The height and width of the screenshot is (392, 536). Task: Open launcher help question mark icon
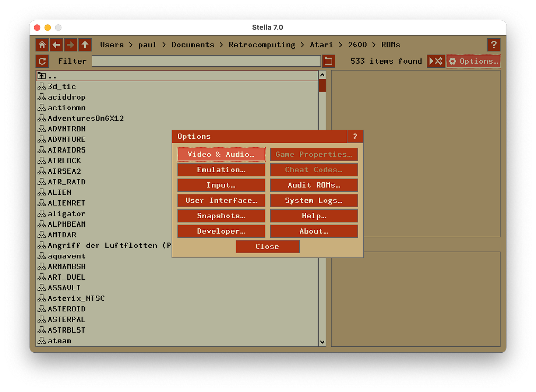494,45
